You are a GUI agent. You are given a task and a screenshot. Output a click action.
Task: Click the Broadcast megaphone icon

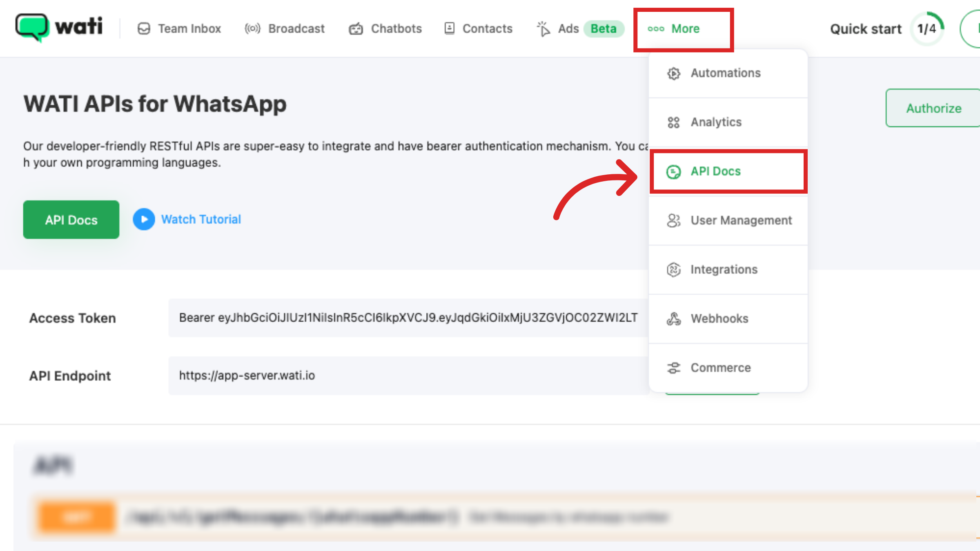click(x=252, y=28)
